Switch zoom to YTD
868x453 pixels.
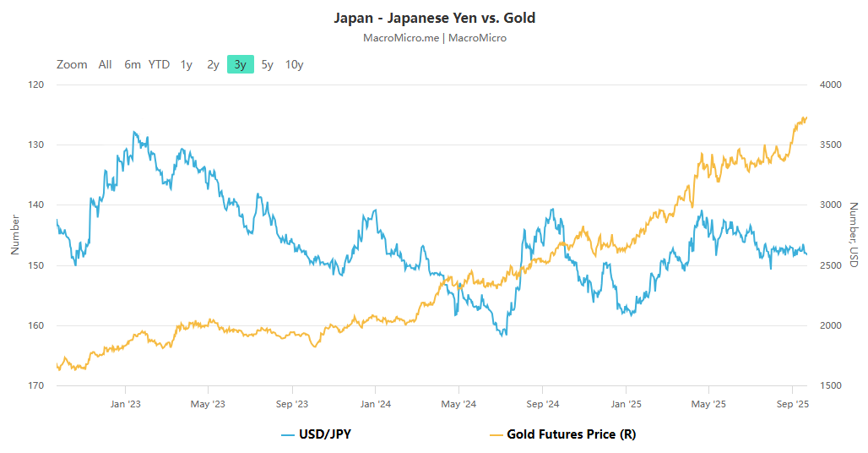point(159,64)
